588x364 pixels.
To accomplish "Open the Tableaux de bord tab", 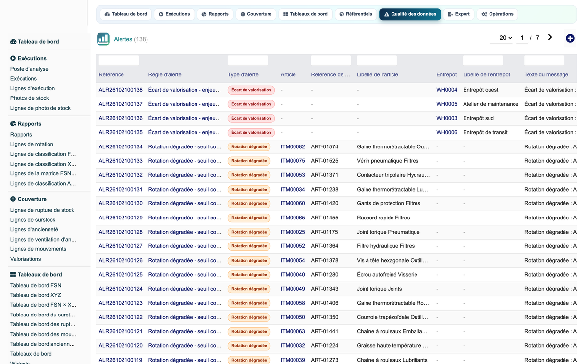I will tap(305, 14).
